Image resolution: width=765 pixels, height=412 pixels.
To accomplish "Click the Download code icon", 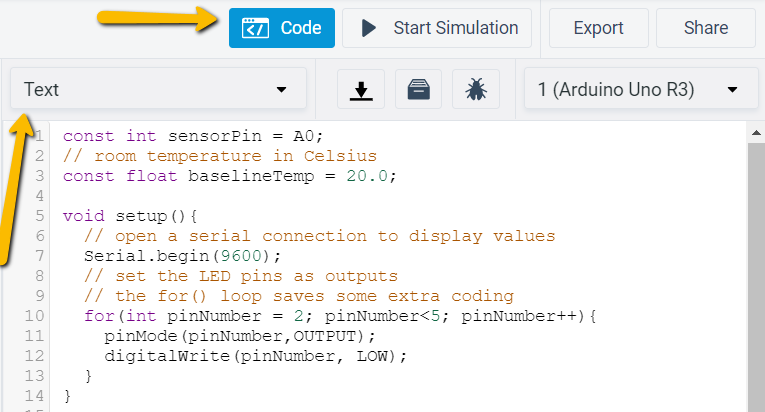I will coord(361,90).
